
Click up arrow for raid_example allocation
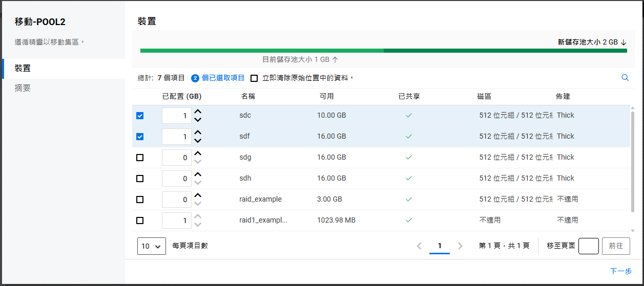(x=198, y=195)
